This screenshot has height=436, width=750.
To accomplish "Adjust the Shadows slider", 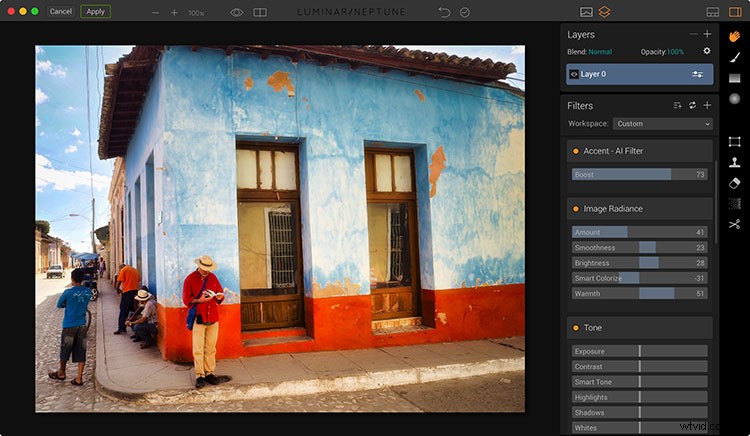I will tap(640, 413).
